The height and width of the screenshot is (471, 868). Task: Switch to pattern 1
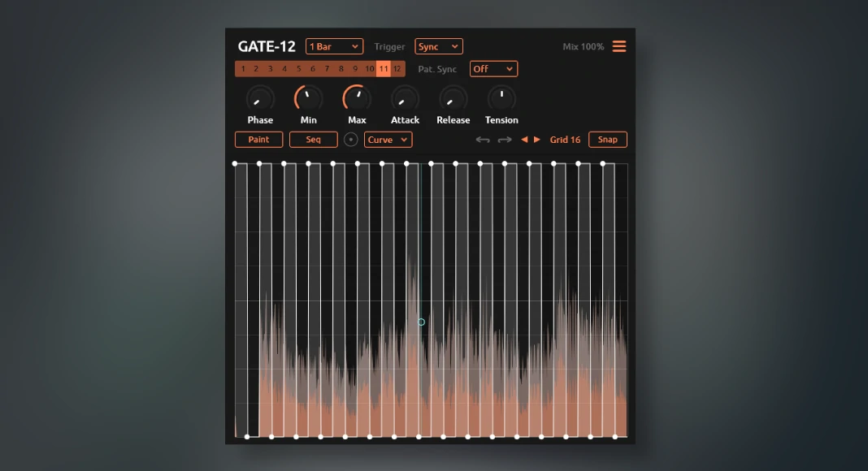tap(242, 69)
